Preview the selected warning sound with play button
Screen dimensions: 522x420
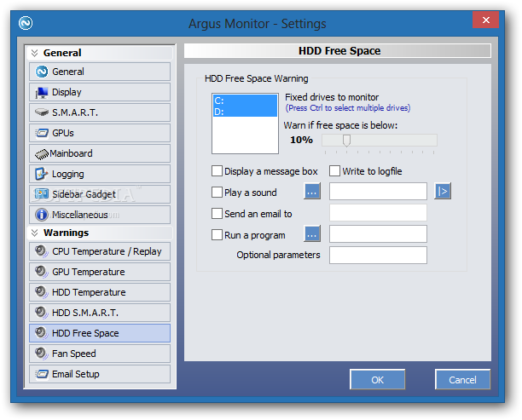pos(443,191)
